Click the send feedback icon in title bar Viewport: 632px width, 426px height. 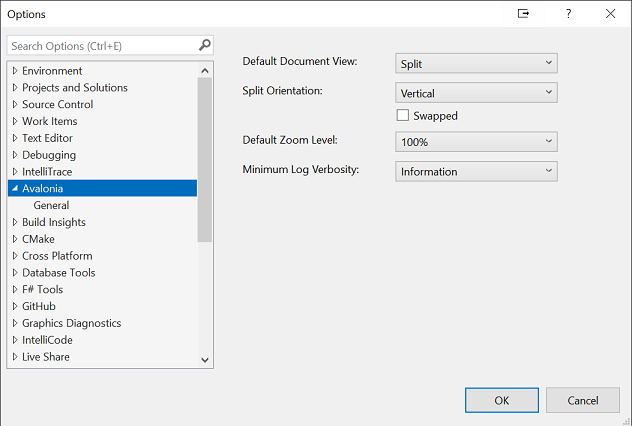click(523, 14)
